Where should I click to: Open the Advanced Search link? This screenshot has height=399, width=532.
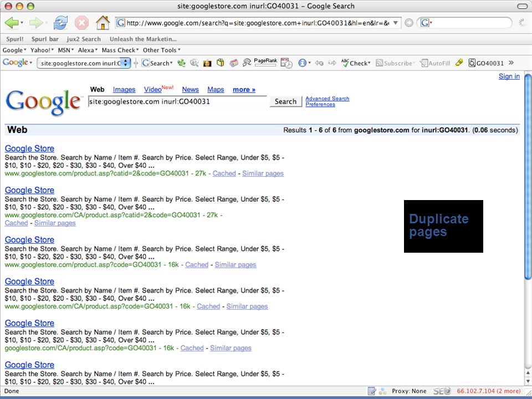pos(327,99)
